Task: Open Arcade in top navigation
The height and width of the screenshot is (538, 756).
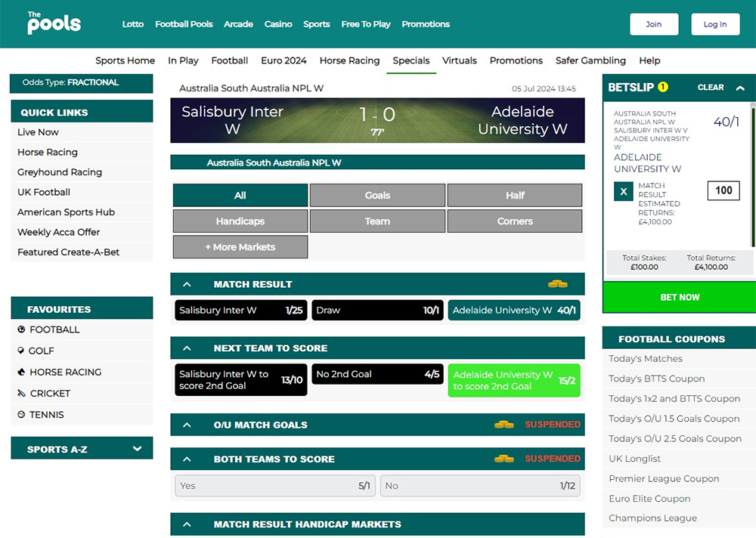Action: (x=238, y=24)
